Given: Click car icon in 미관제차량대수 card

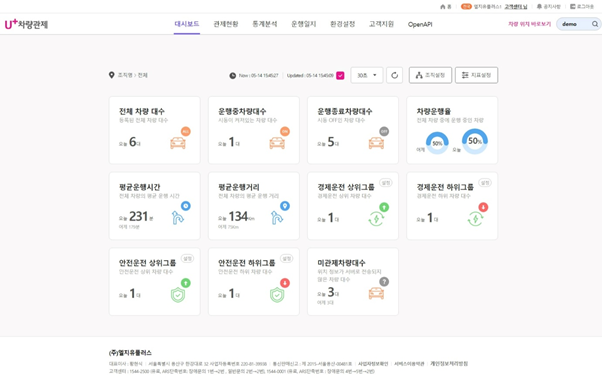Looking at the screenshot, I should pos(376,293).
